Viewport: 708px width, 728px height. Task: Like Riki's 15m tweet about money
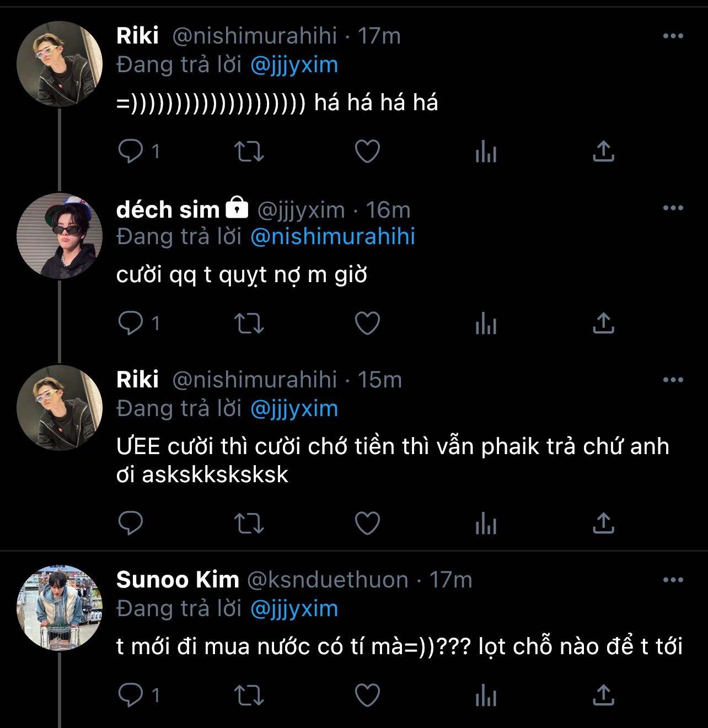[x=367, y=523]
